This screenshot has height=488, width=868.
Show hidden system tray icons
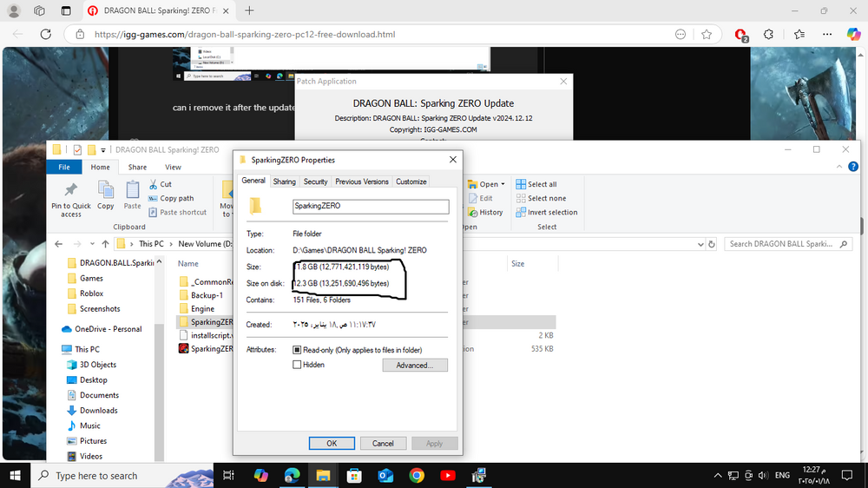tap(718, 475)
